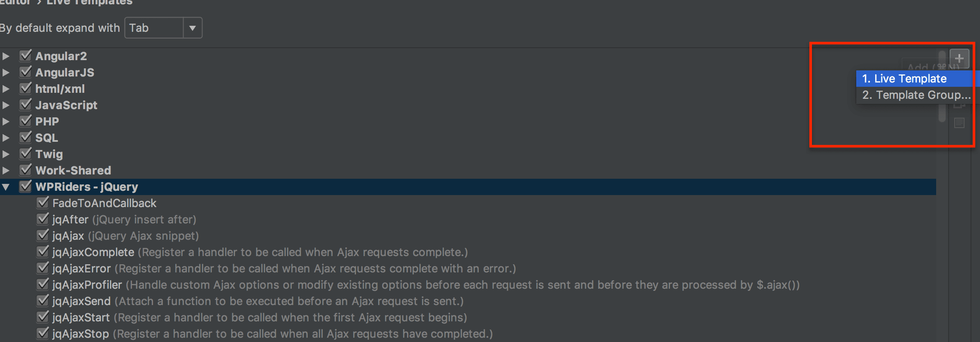This screenshot has height=342, width=980.
Task: Uncheck the PHP group checkbox
Action: [x=26, y=121]
